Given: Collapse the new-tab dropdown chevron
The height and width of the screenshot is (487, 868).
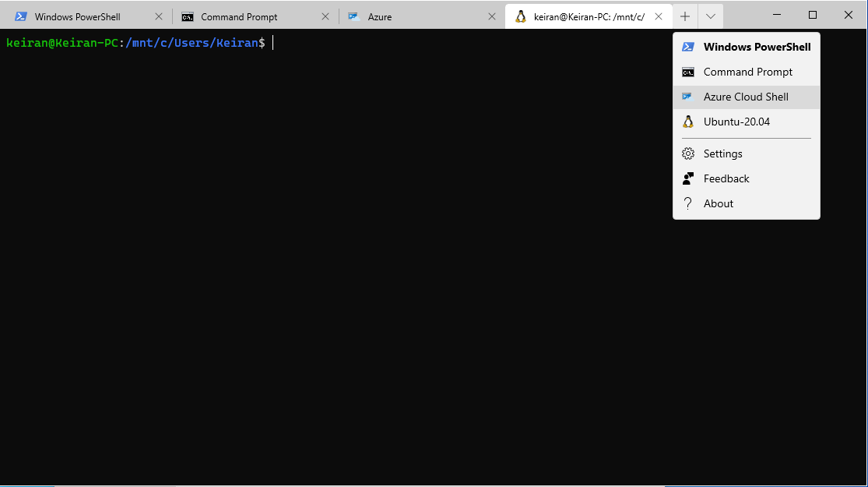Looking at the screenshot, I should coord(711,16).
